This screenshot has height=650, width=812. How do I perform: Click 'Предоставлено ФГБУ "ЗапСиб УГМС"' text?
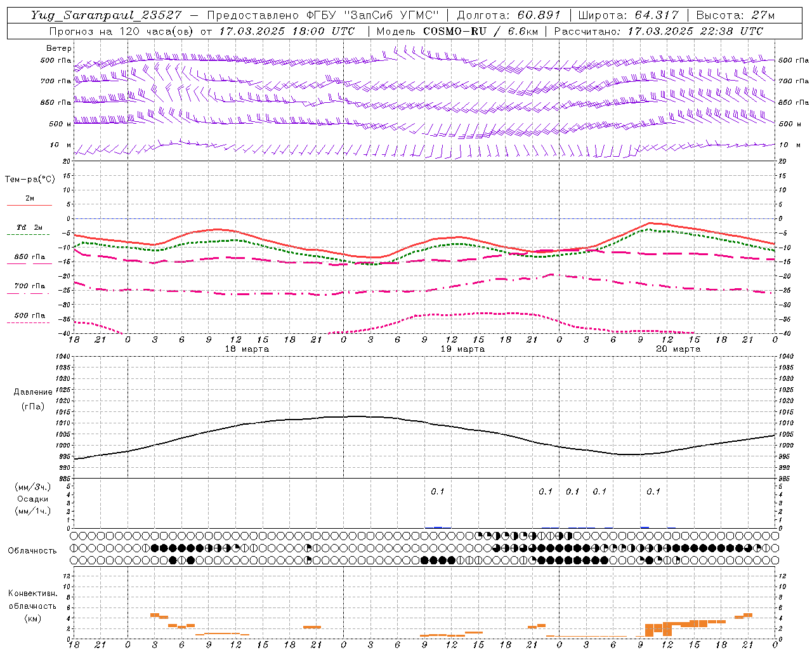pyautogui.click(x=324, y=15)
